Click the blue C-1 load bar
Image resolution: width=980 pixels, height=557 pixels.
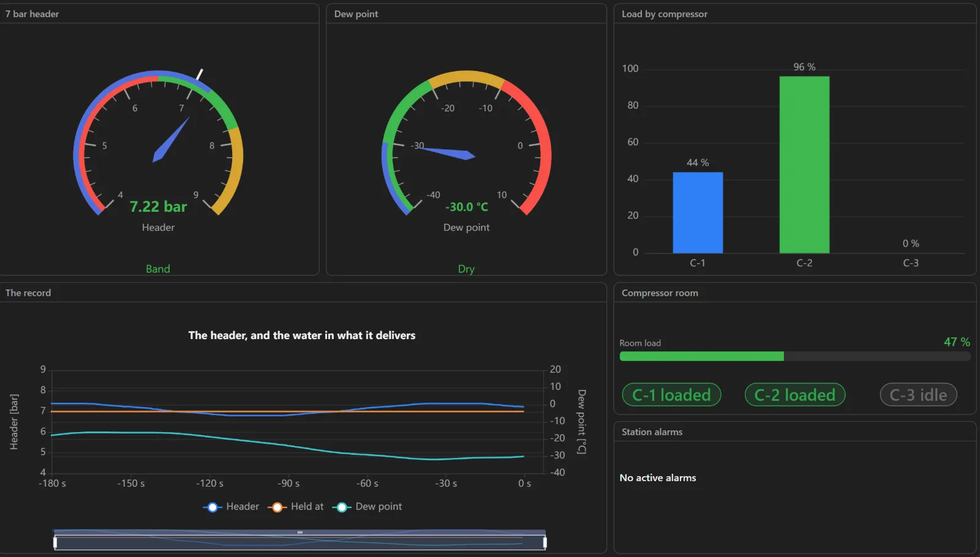(698, 212)
